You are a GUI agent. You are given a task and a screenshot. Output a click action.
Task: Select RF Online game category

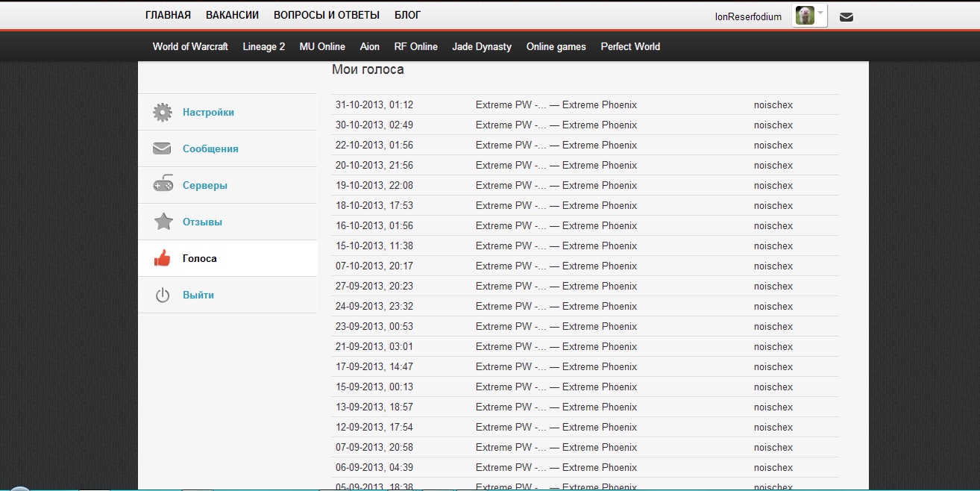[416, 46]
